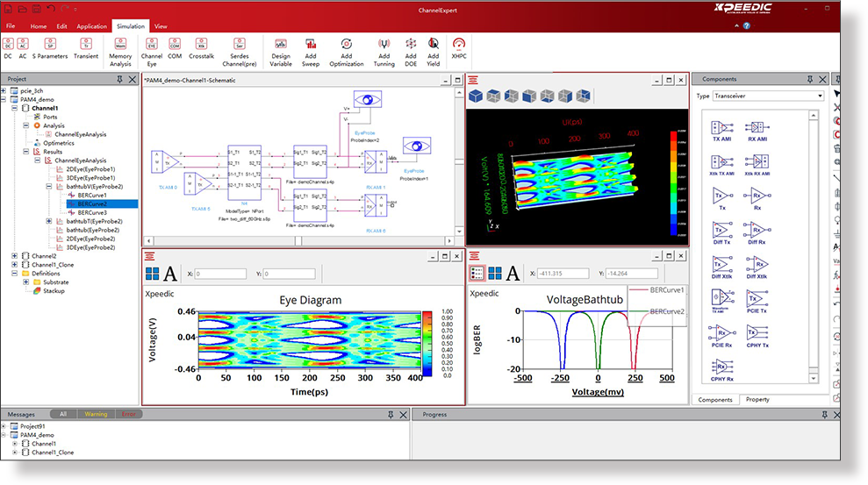The width and height of the screenshot is (868, 485).
Task: Choose the Diff Tx component
Action: point(721,232)
